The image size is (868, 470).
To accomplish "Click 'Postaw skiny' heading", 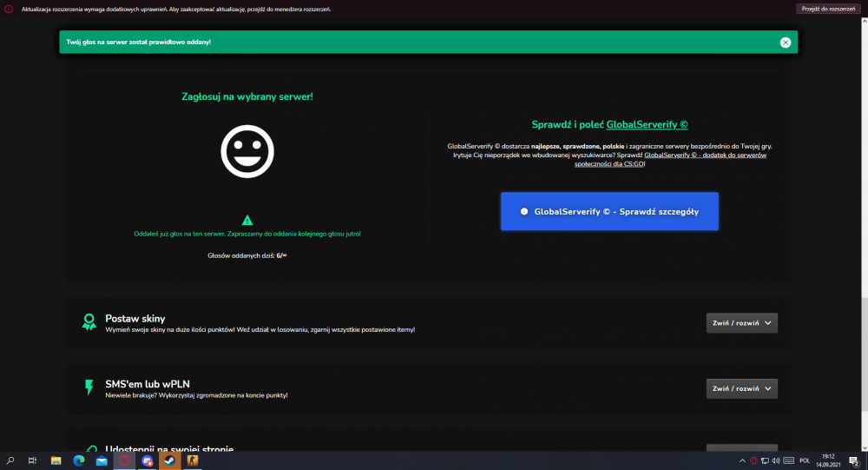I will tap(135, 319).
